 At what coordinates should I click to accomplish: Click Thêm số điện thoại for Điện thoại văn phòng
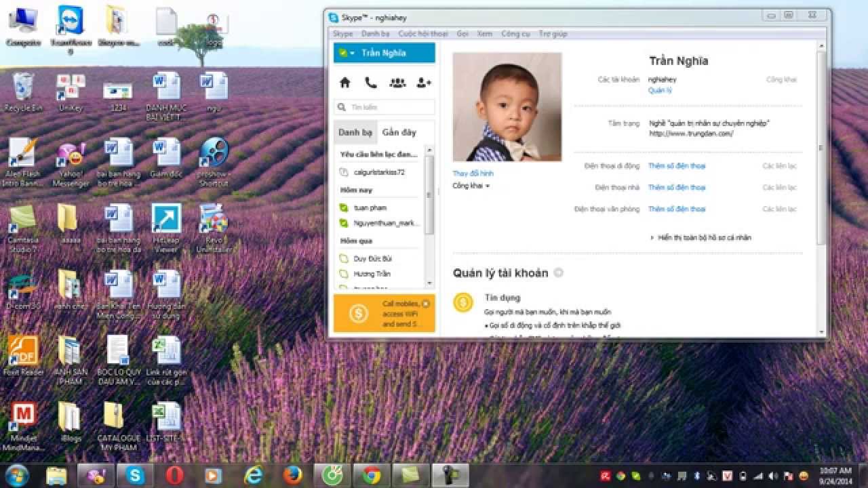pos(677,209)
